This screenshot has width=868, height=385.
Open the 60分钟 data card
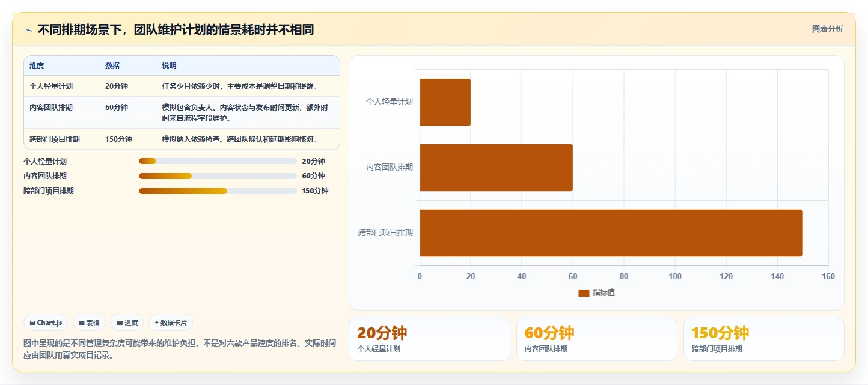(596, 339)
